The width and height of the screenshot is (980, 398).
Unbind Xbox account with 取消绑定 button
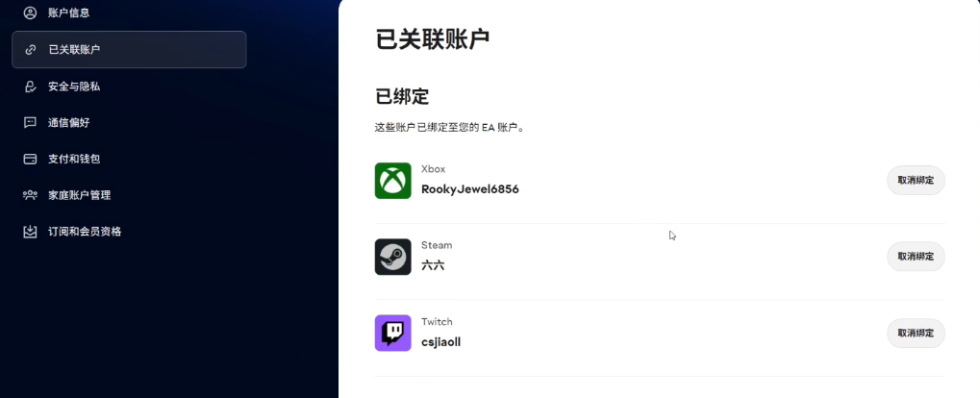click(x=915, y=180)
